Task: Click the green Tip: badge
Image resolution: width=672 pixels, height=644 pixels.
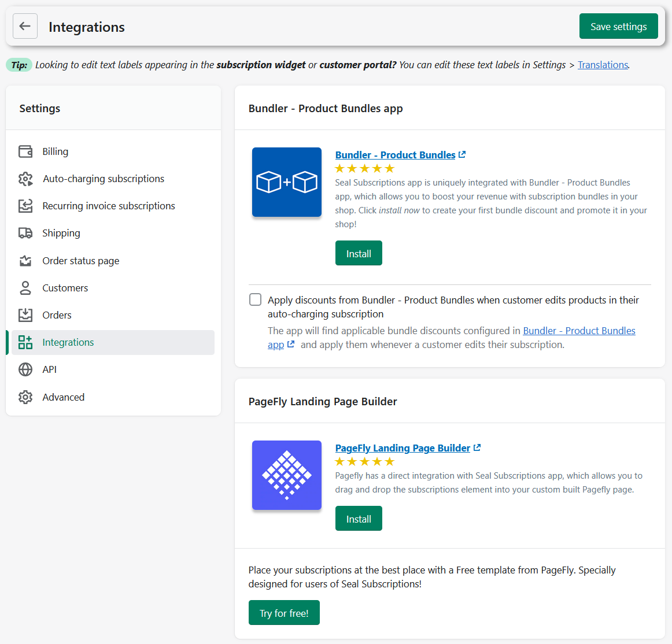Action: click(x=19, y=65)
